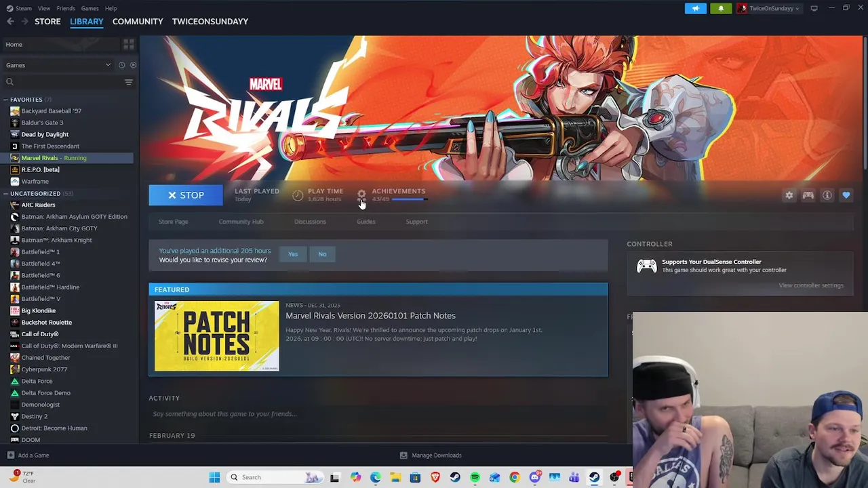Switch to the STORE tab
Image resolution: width=868 pixels, height=488 pixels.
pyautogui.click(x=47, y=22)
